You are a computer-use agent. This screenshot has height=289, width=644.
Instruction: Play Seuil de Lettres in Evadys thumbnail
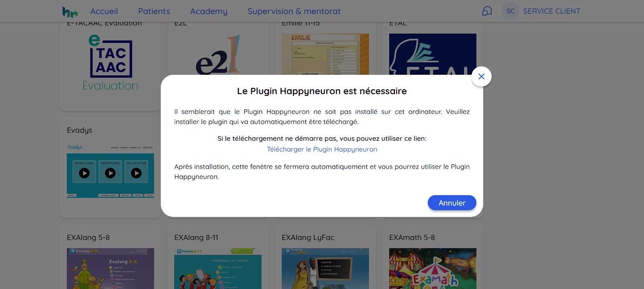136,173
